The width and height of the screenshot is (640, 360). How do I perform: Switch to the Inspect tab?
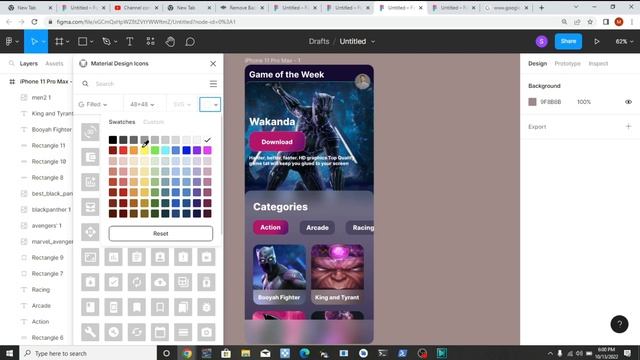598,64
